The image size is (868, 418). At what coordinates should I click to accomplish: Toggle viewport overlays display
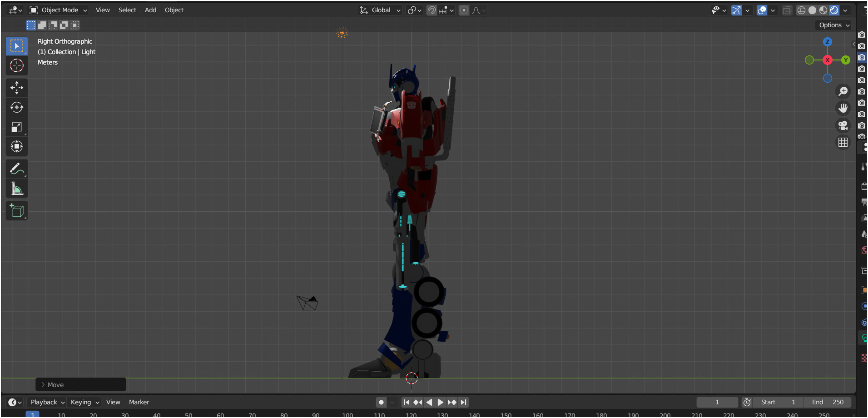(x=762, y=10)
